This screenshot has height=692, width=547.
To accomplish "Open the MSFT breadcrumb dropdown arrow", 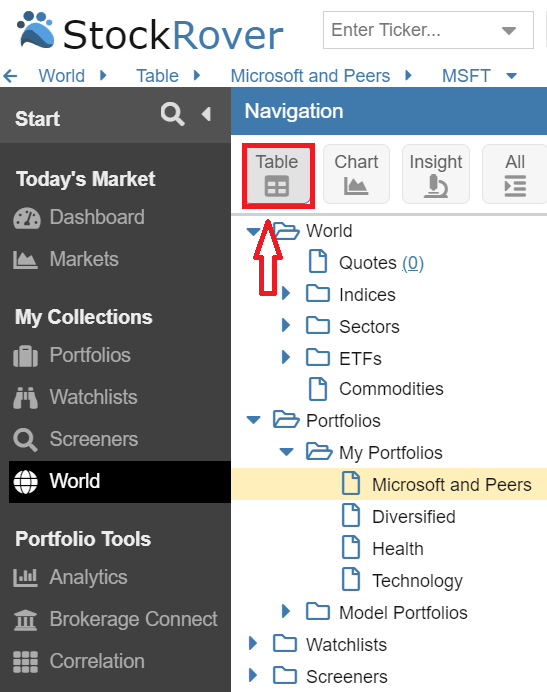I will pos(511,76).
